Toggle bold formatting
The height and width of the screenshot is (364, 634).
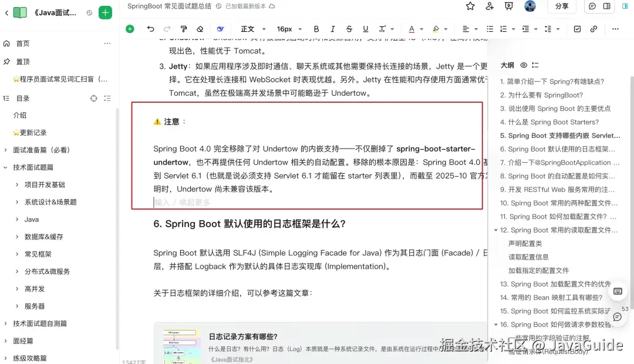pos(316,29)
